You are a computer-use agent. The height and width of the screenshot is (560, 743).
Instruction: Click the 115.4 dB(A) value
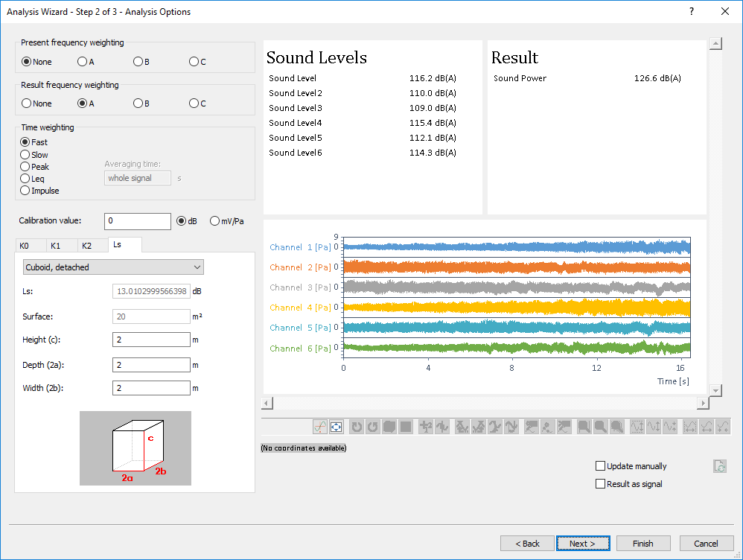(433, 123)
